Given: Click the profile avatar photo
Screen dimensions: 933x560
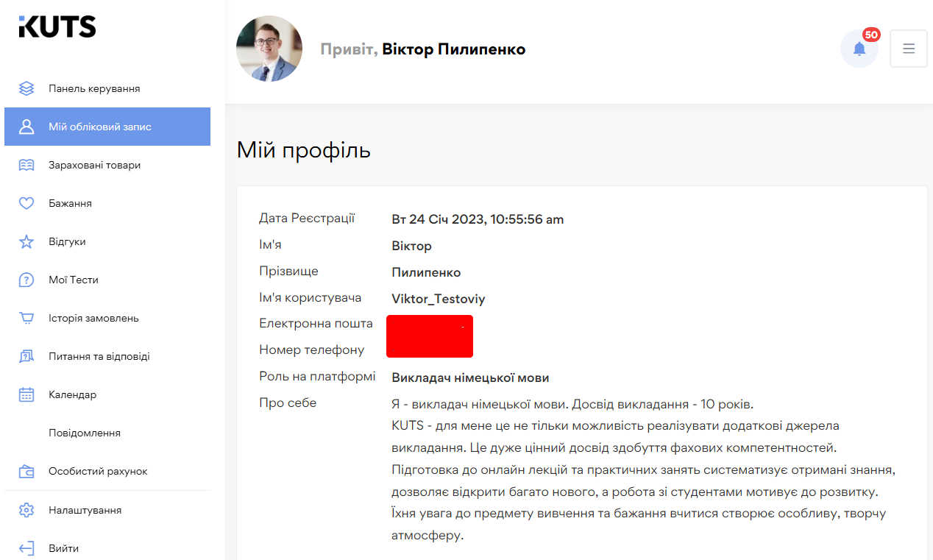Looking at the screenshot, I should (x=269, y=49).
